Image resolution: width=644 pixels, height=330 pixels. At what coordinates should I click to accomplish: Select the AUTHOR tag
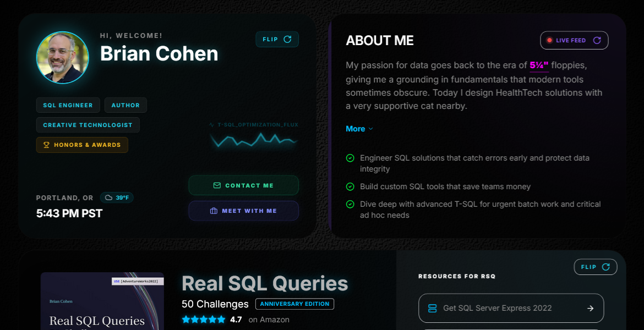125,105
